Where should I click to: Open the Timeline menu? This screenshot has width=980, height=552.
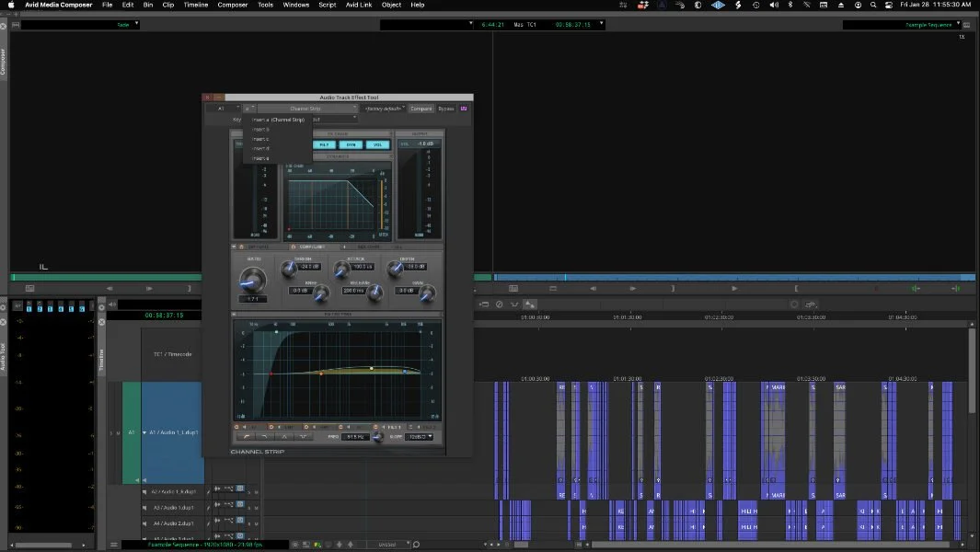[x=196, y=5]
